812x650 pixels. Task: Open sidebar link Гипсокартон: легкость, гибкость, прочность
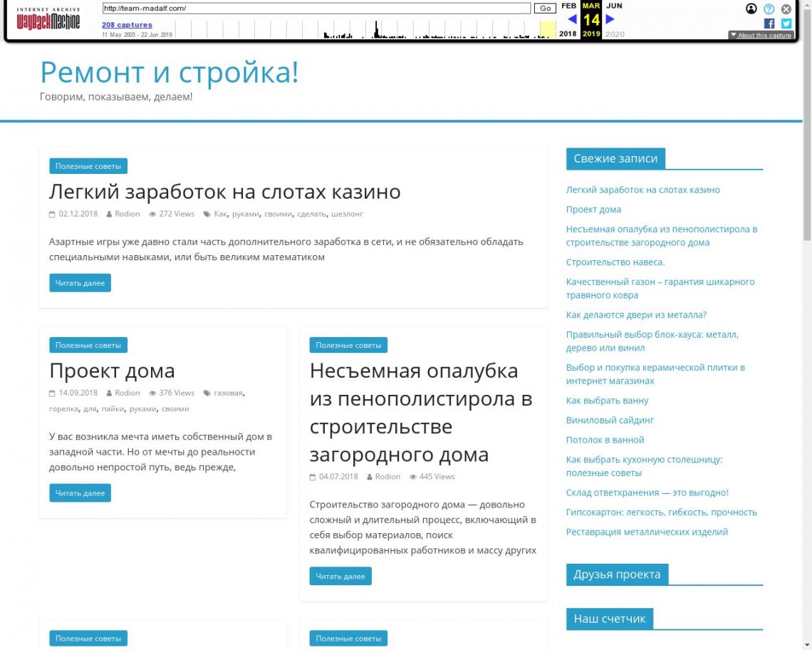(661, 512)
